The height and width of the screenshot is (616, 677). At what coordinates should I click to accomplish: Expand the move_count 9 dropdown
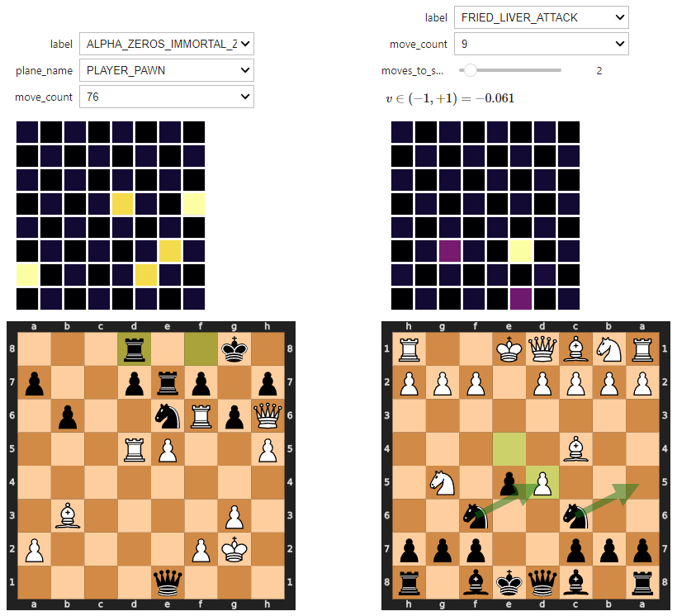click(542, 44)
